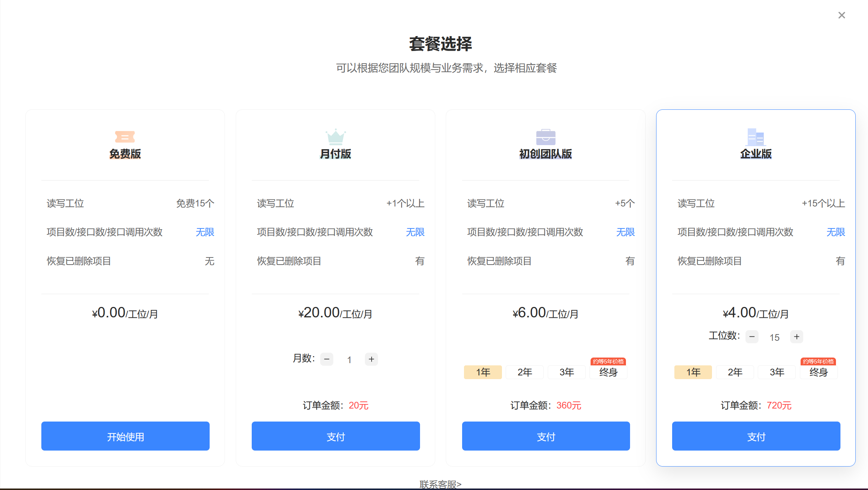Click the monthly plan crown icon
Screen dimensions: 868x490
(336, 137)
